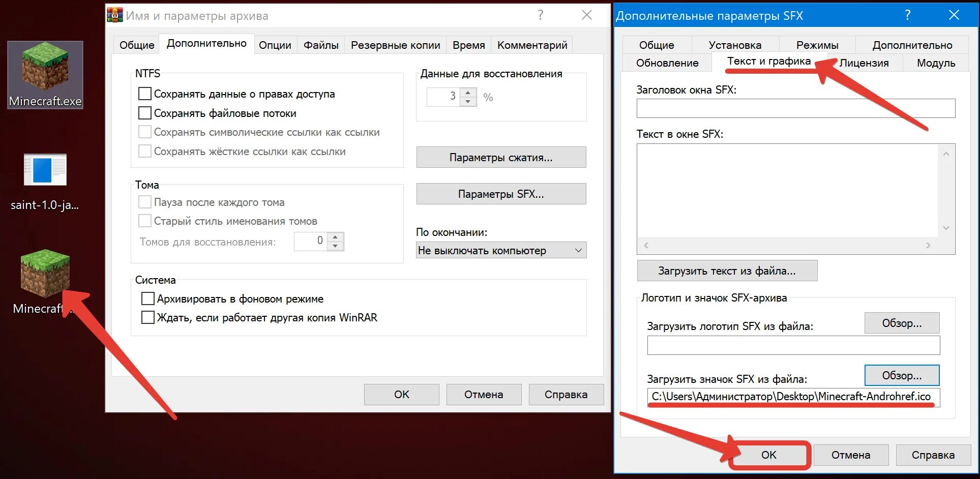Click SFX text area scroll left arrow
Viewport: 980px width, 479px height.
click(x=646, y=245)
